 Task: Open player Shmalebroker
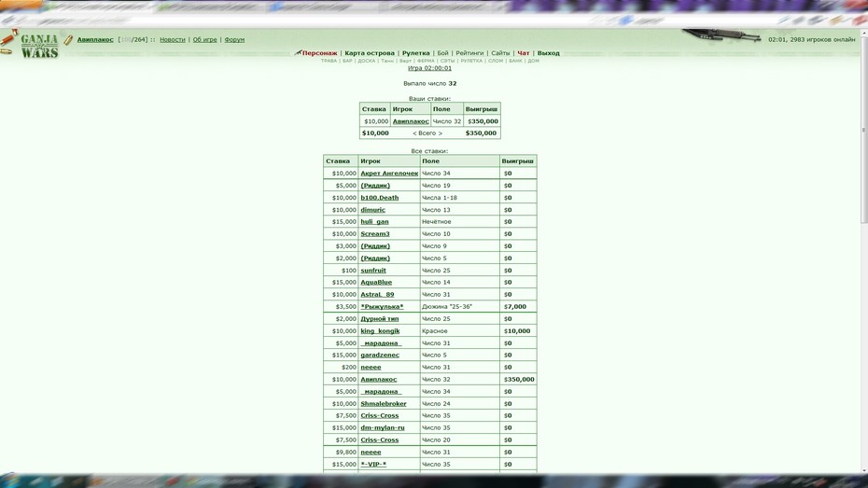384,404
